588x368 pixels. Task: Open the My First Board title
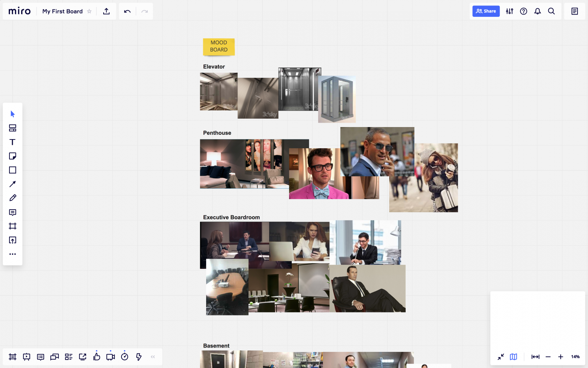coord(62,11)
